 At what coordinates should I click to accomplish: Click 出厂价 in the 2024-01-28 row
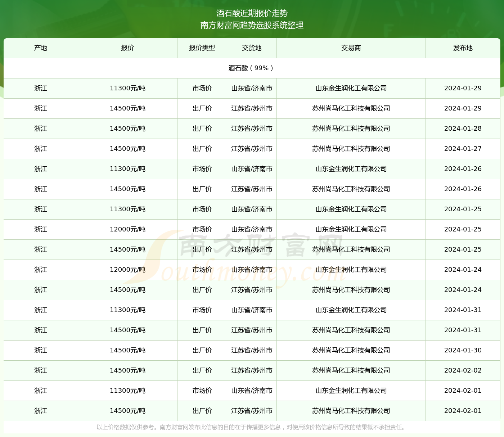[x=202, y=129]
